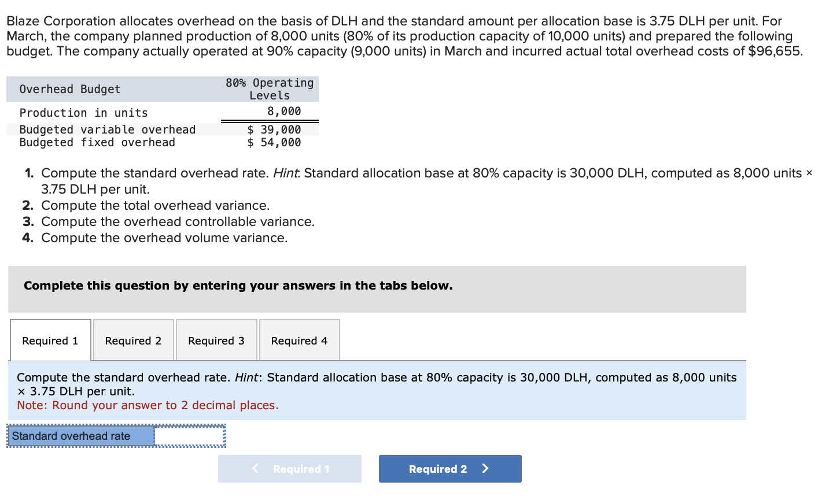Screen dimensions: 818x504
Task: Click the Budgeted fixed overhead row label
Action: point(97,142)
